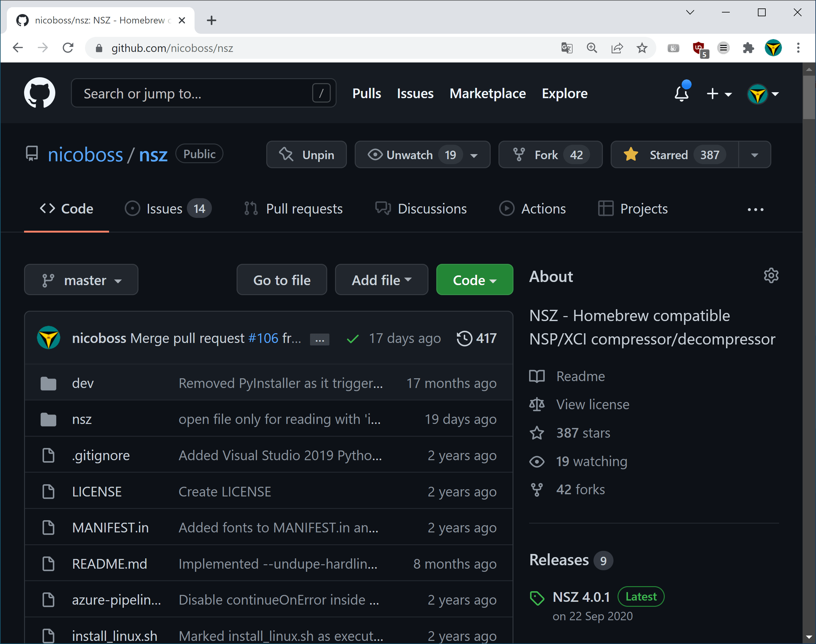Open uBlock Origin extension icon
This screenshot has width=816, height=644.
click(x=699, y=48)
